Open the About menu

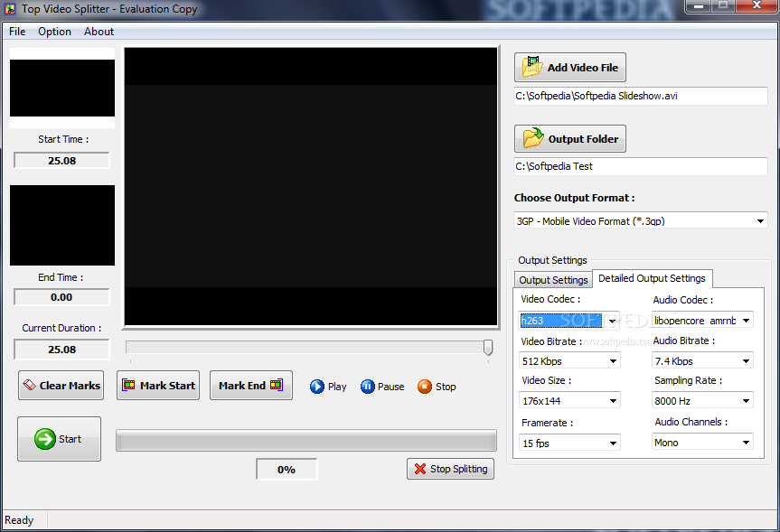[99, 32]
